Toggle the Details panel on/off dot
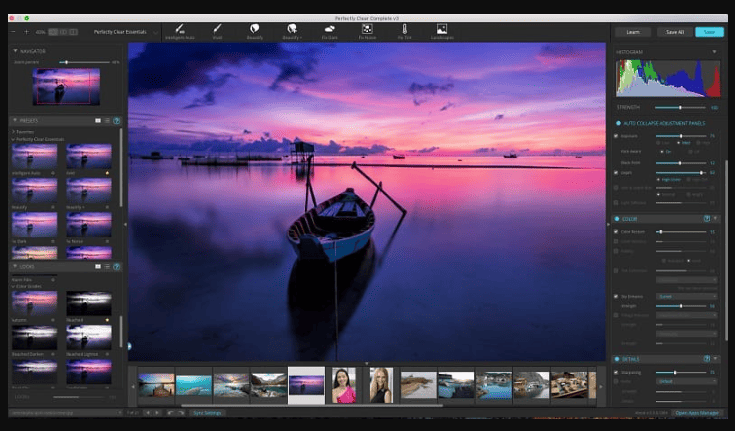 617,359
